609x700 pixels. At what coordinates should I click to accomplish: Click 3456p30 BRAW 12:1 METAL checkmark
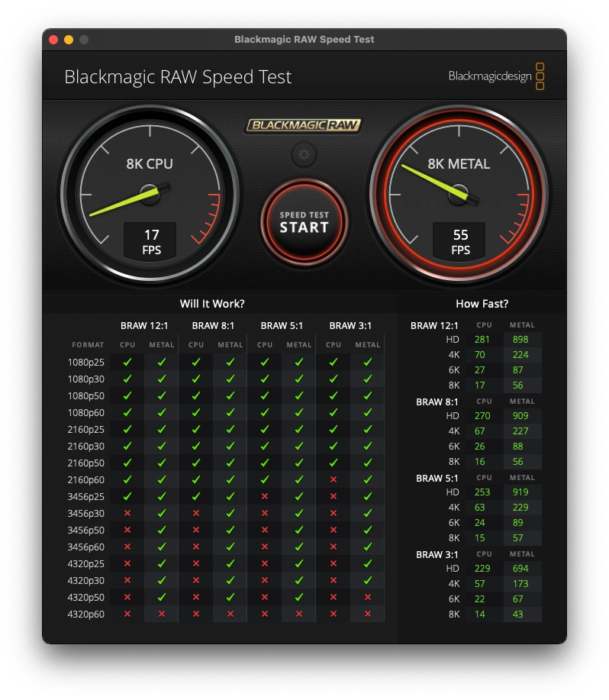point(162,513)
